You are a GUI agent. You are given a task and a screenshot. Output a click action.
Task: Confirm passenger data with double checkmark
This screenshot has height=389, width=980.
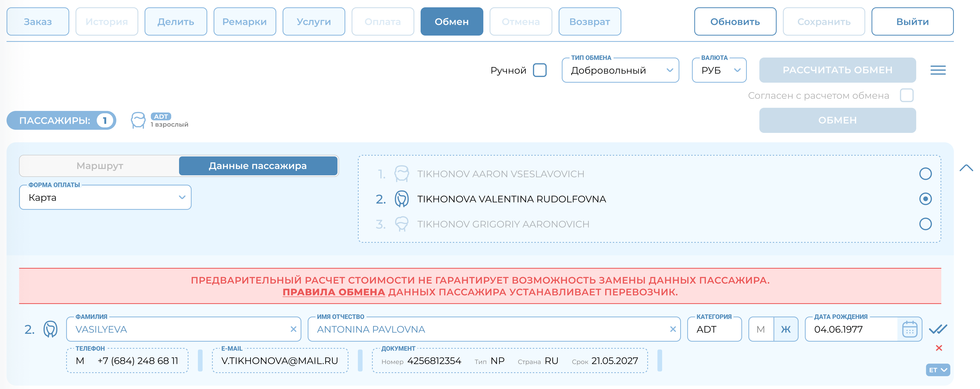938,329
